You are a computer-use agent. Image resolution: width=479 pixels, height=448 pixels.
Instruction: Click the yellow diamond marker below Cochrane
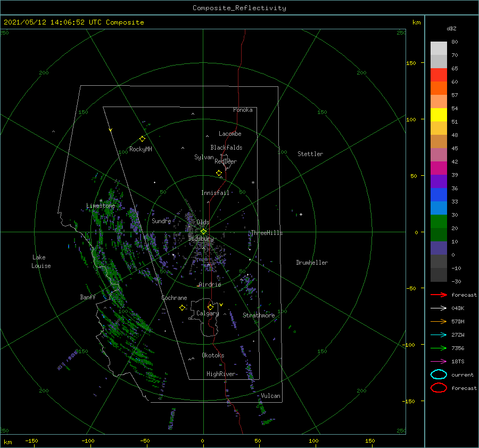(x=182, y=308)
